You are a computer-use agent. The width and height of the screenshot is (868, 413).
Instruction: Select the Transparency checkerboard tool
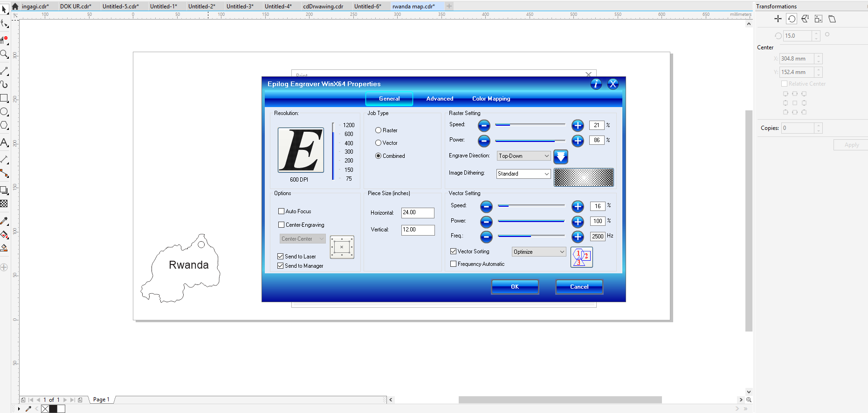pyautogui.click(x=4, y=203)
